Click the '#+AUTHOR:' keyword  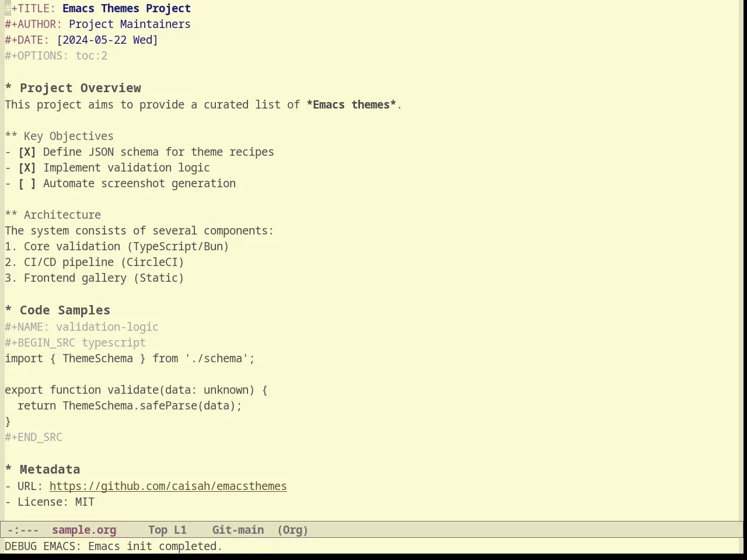(33, 24)
